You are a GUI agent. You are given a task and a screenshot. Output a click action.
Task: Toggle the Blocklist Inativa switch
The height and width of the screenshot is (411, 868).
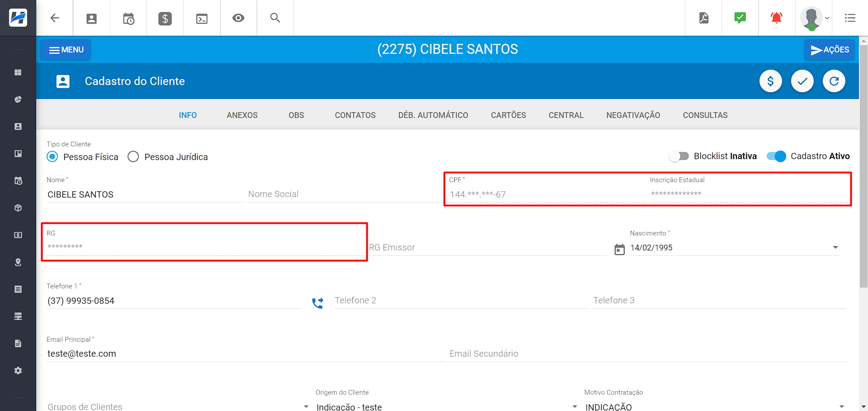coord(679,156)
